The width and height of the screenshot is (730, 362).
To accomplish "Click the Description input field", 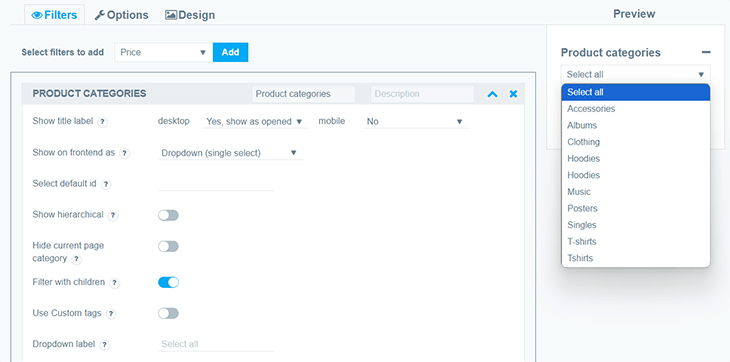I will coord(422,94).
